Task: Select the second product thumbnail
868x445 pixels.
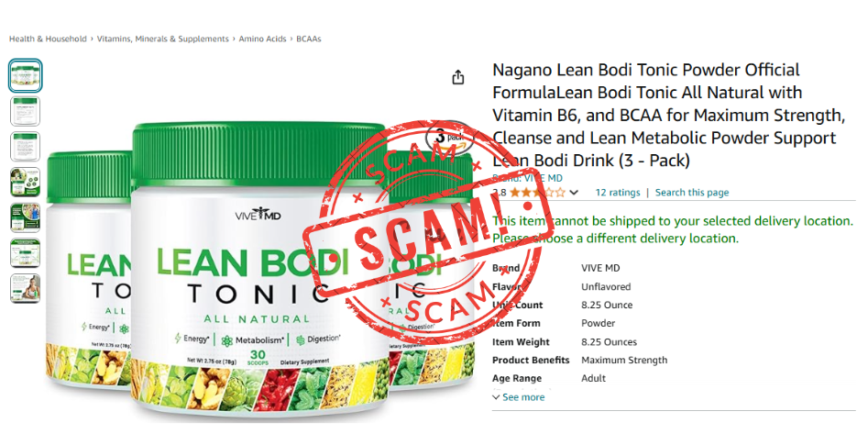Action: pos(25,111)
